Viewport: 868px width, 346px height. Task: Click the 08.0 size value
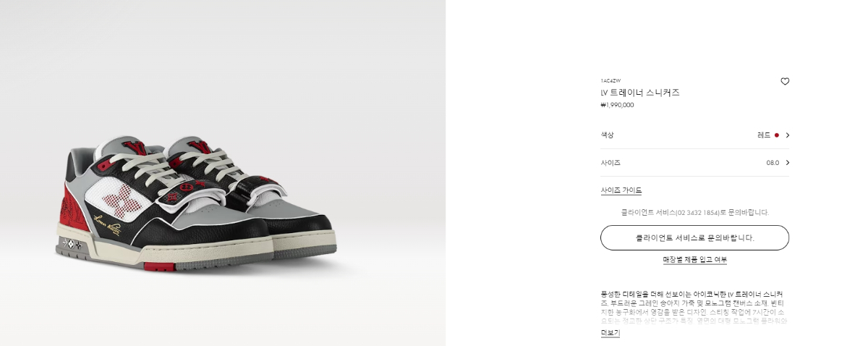tap(773, 163)
